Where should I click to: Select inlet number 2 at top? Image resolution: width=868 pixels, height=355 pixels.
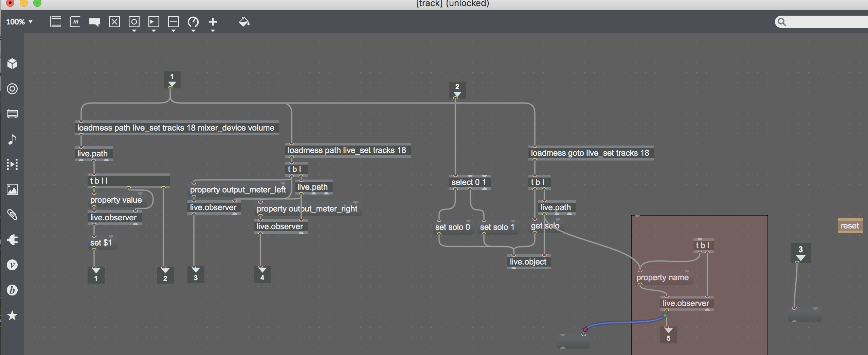click(x=457, y=90)
